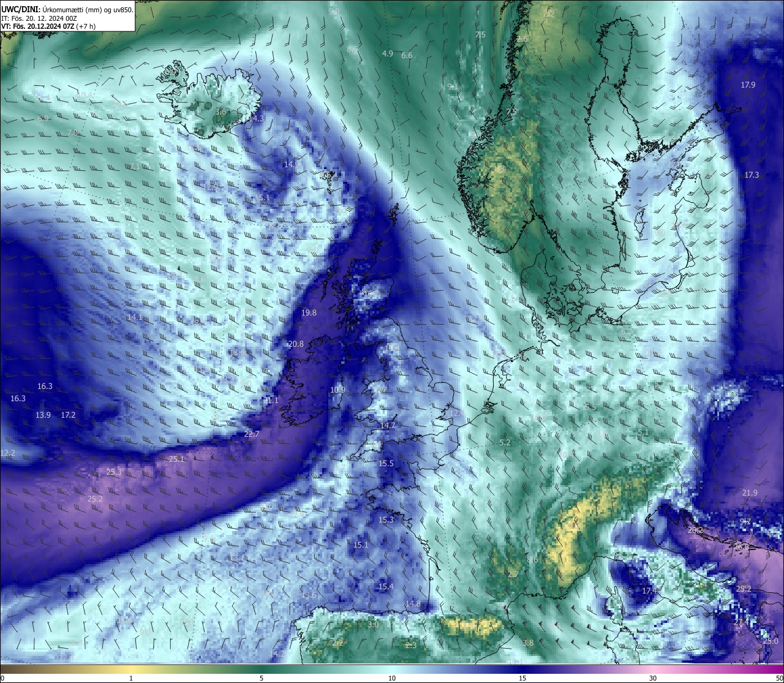Screen dimensions: 784x683
Task: Click the 25.1 value on the Atlantic band
Action: (177, 459)
